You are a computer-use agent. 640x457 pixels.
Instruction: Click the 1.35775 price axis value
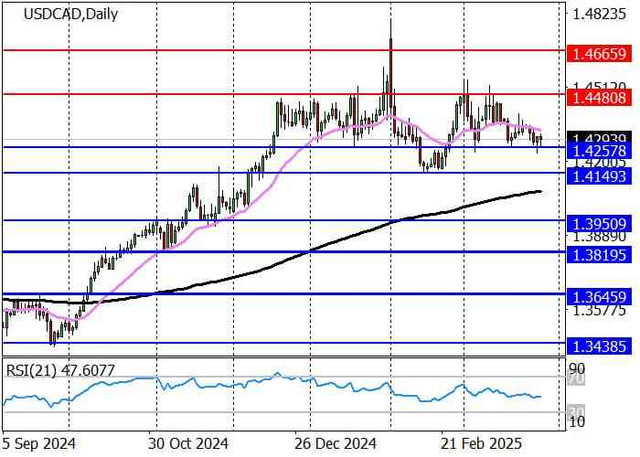point(600,311)
